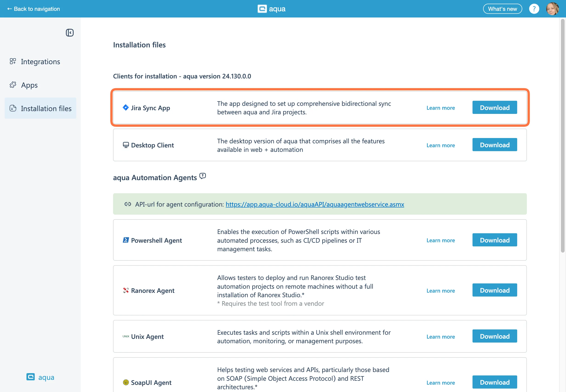Image resolution: width=566 pixels, height=392 pixels.
Task: Open the Integrations sidebar item
Action: pos(40,61)
